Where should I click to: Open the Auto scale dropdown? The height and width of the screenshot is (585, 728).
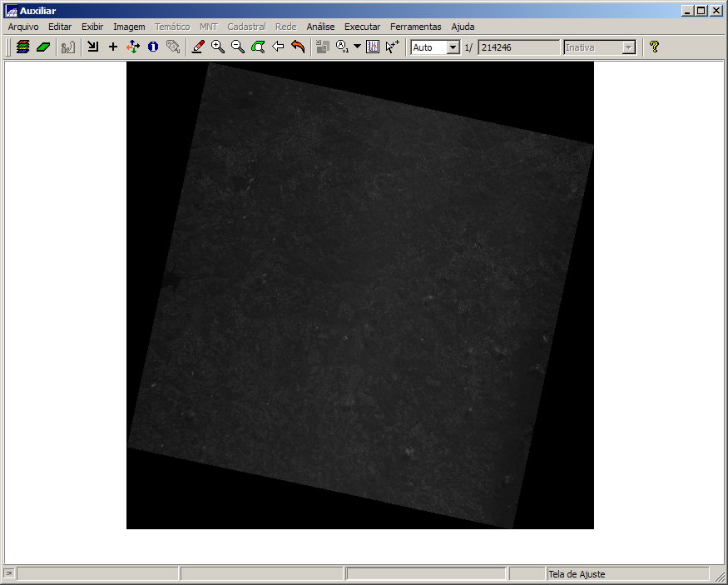453,47
